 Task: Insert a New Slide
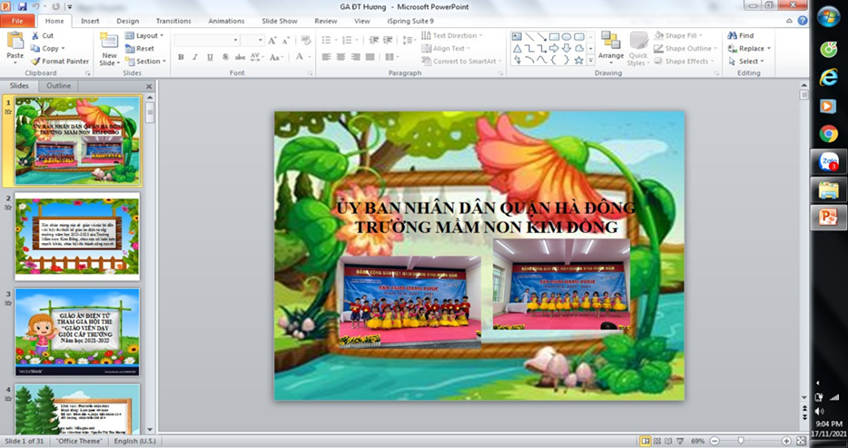pyautogui.click(x=109, y=42)
